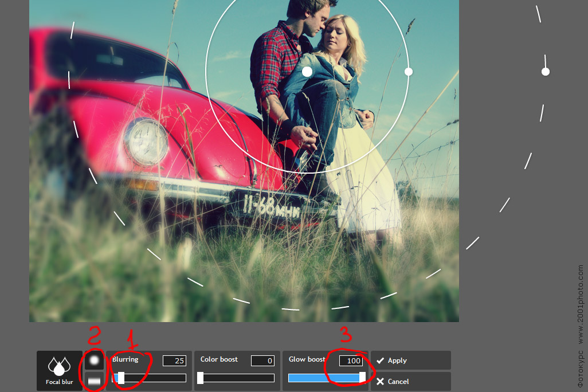Click the Glow boost value field

(351, 361)
